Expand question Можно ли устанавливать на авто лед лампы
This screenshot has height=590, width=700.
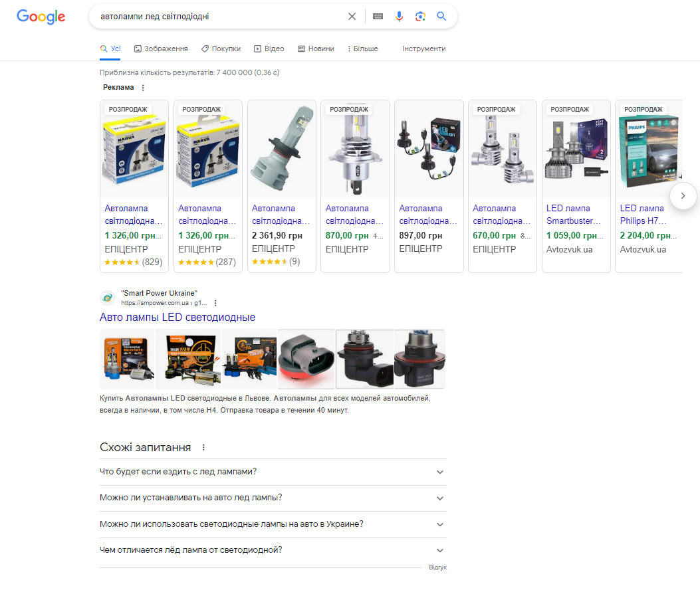point(273,498)
